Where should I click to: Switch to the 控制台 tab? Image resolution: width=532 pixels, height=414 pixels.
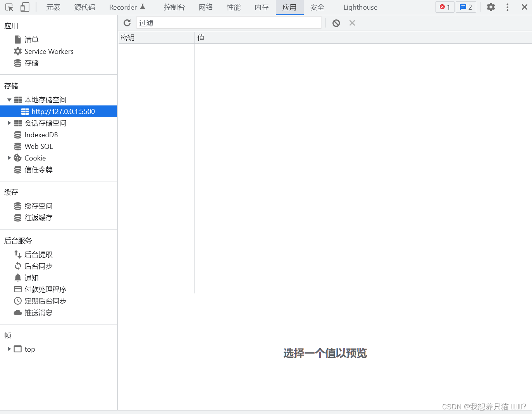tap(174, 7)
